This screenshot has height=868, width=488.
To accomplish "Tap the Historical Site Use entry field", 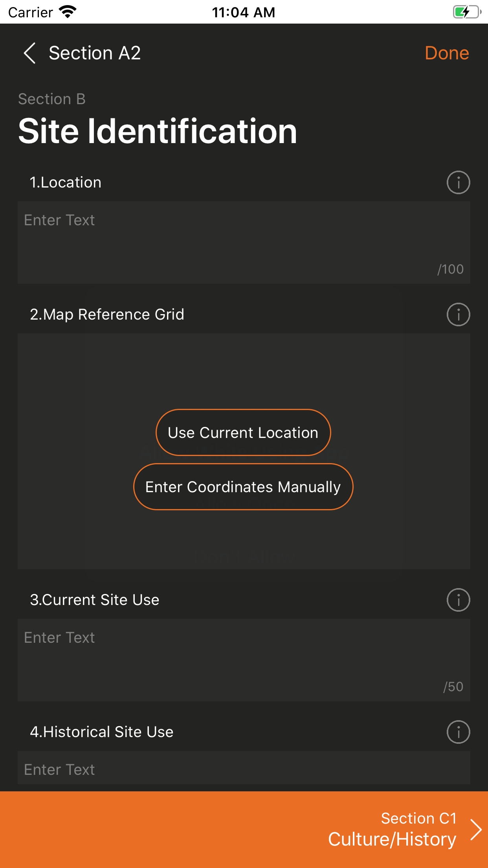I will [244, 769].
